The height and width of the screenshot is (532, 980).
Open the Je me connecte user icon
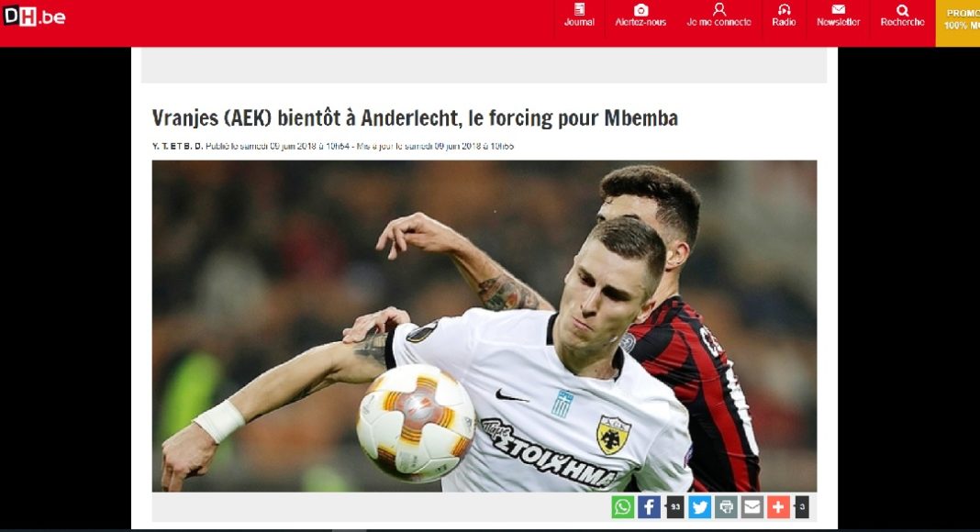(x=718, y=9)
